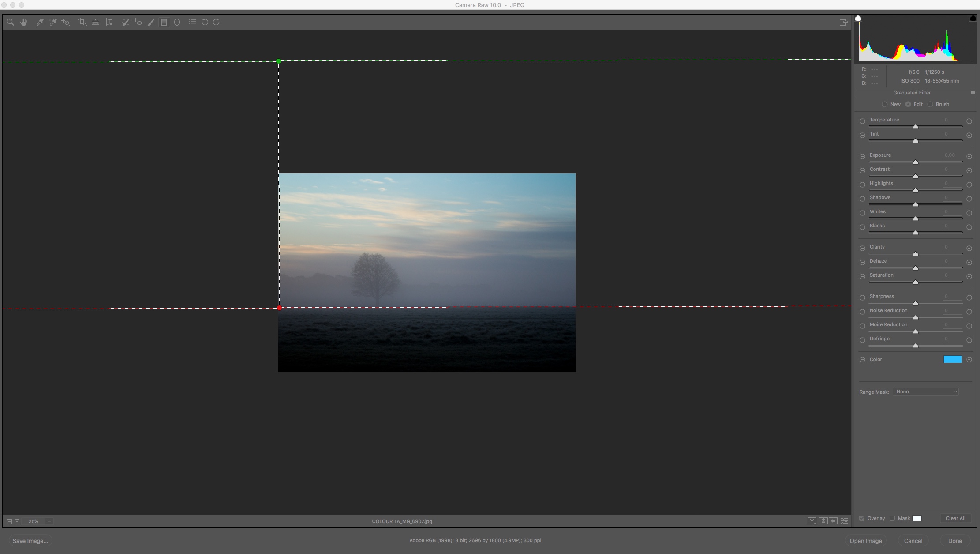Select the Zoom tool
Viewport: 980px width, 554px height.
(x=11, y=22)
